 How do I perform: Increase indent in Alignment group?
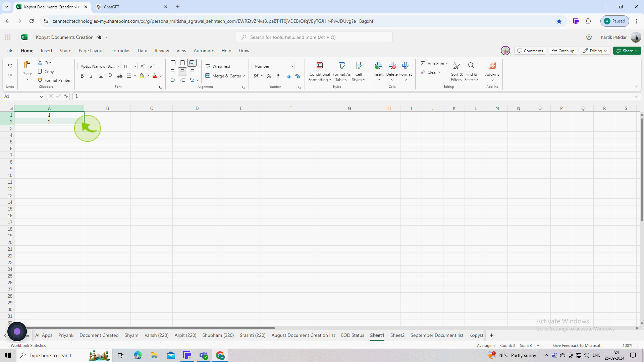tap(182, 80)
